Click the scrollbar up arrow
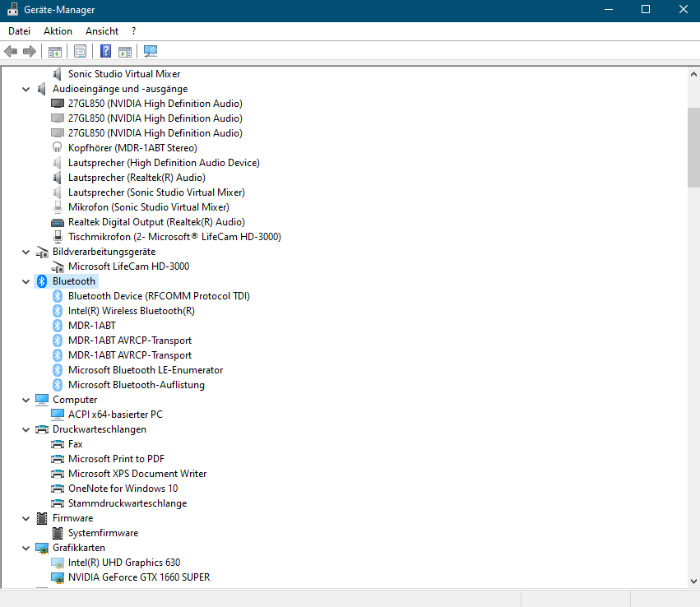This screenshot has height=607, width=700. (x=693, y=74)
